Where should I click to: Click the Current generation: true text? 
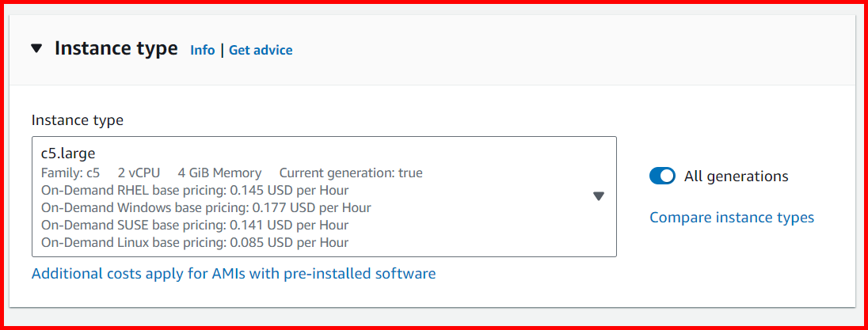pyautogui.click(x=351, y=173)
